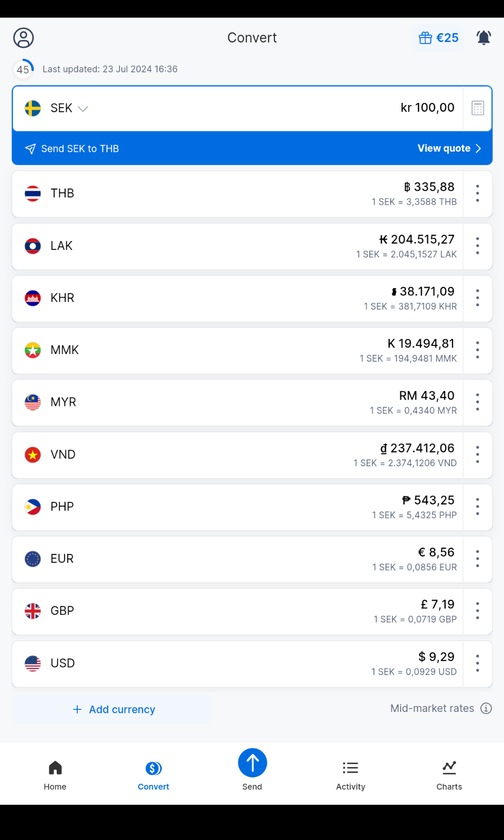The width and height of the screenshot is (504, 840).
Task: Open the notifications bell
Action: (484, 38)
